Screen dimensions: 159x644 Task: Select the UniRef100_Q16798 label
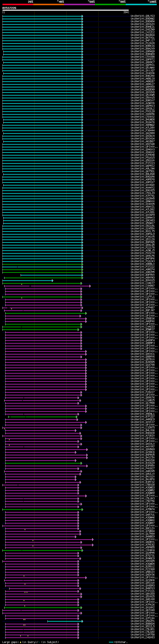pos(143,365)
